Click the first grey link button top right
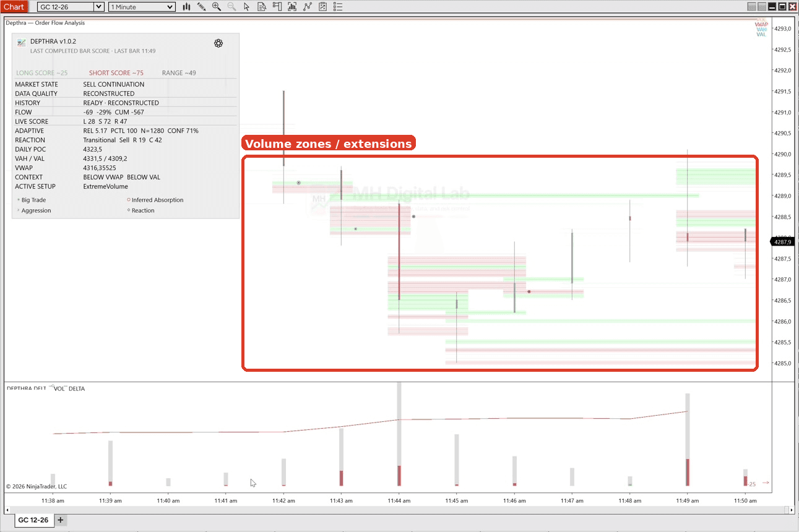 [751, 7]
